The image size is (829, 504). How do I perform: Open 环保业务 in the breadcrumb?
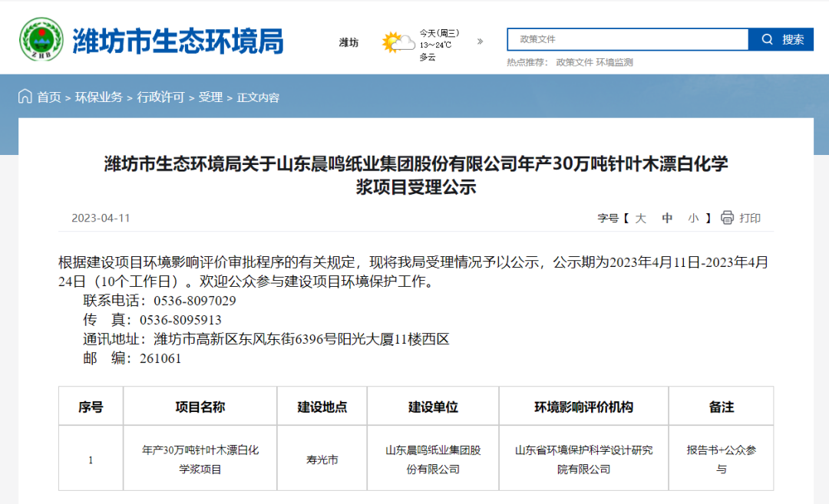pyautogui.click(x=98, y=97)
